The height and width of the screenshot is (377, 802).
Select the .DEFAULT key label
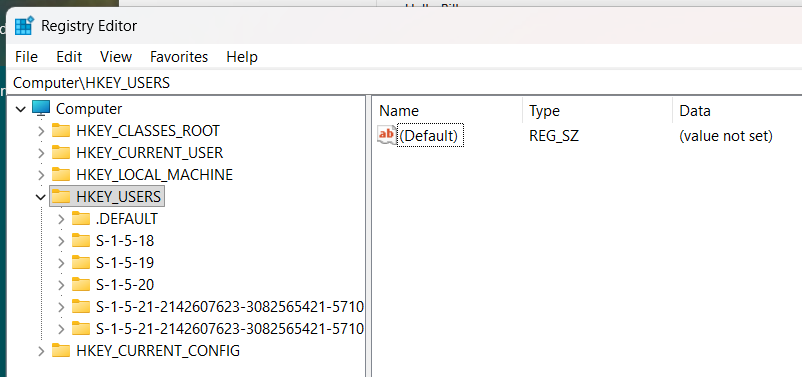pos(127,219)
